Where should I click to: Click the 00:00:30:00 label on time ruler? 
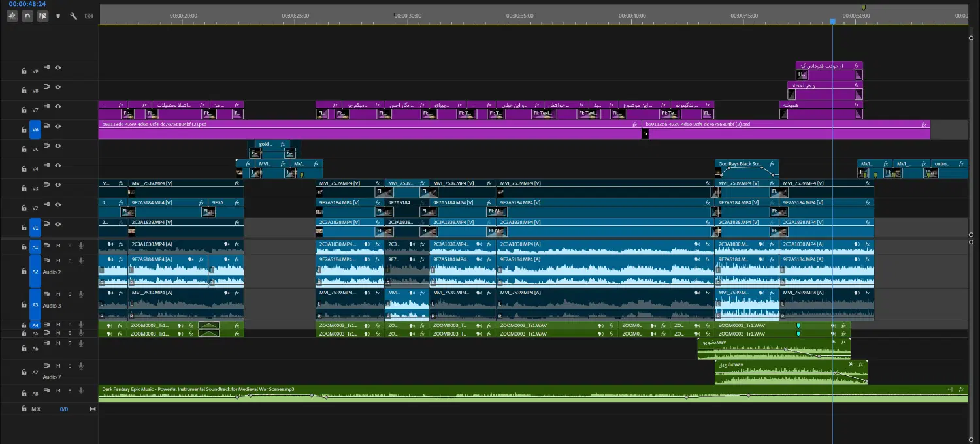coord(408,16)
